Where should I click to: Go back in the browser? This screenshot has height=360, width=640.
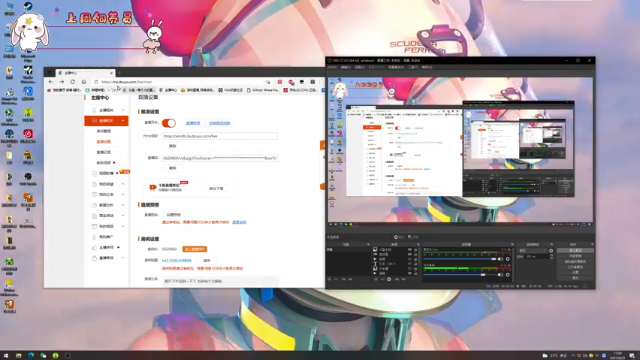point(51,82)
